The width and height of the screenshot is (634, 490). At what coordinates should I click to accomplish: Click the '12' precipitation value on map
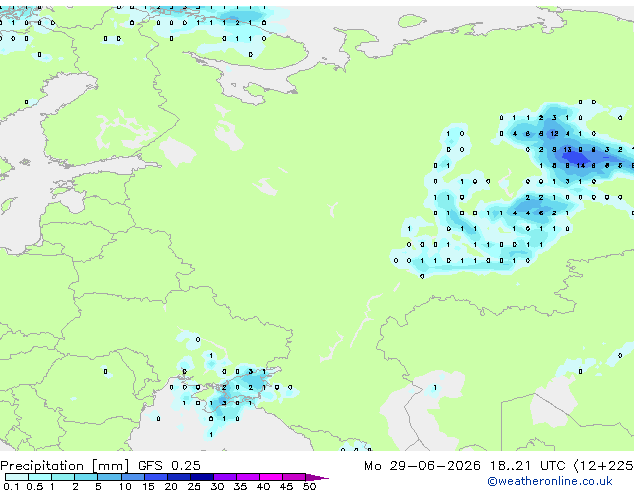(554, 133)
